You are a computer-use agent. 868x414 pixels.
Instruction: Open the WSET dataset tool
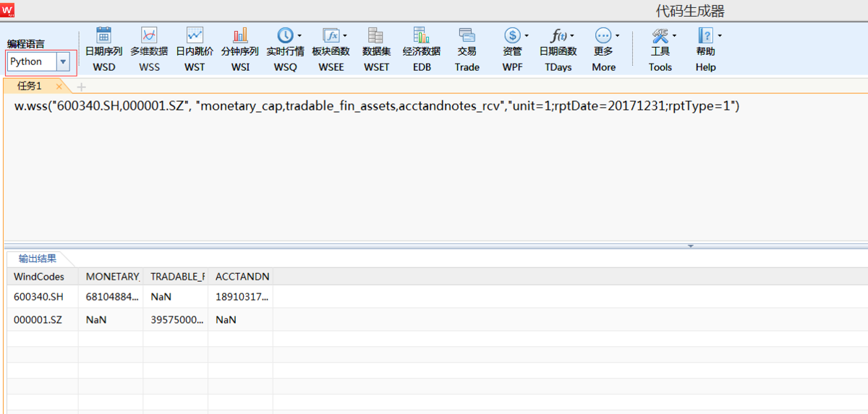(375, 35)
